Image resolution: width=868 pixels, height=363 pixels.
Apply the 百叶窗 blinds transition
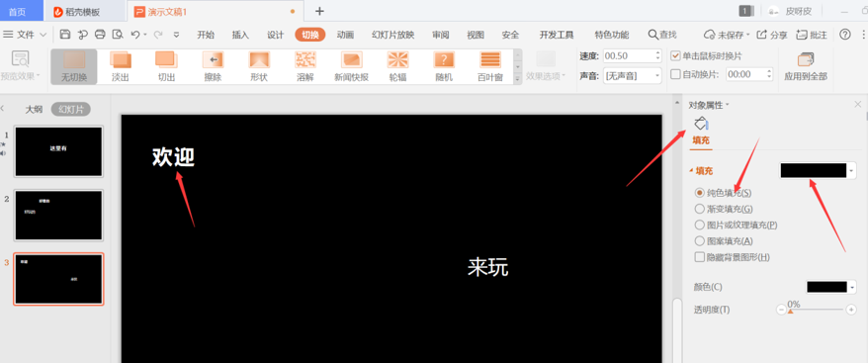click(x=490, y=59)
